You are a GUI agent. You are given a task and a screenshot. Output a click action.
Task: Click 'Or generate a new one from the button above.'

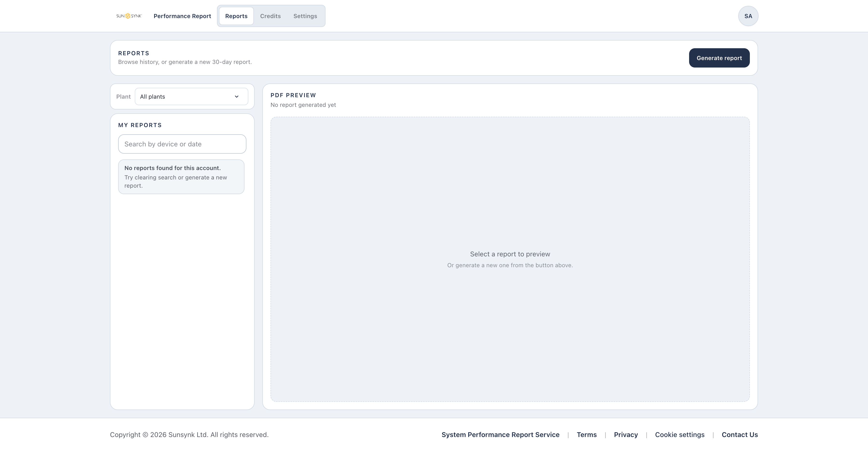click(x=510, y=265)
